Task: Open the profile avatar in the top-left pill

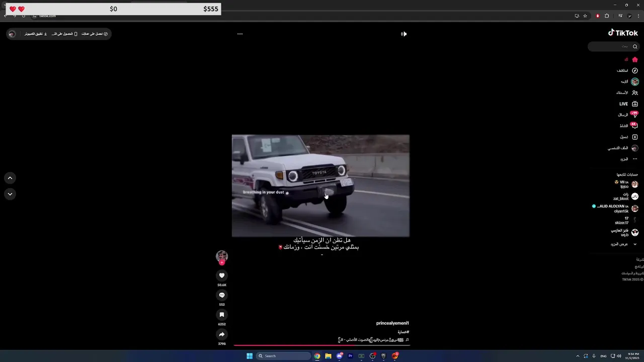Action: click(x=12, y=34)
